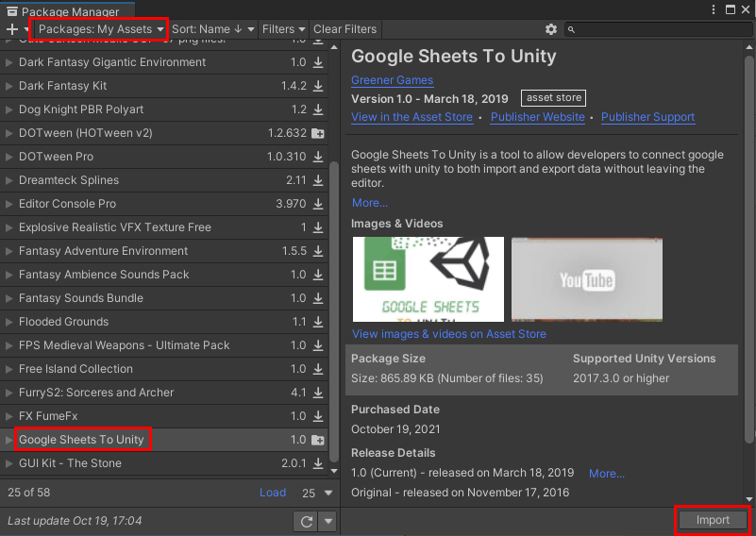Click the asset store tag label
This screenshot has height=536, width=756.
pos(553,98)
